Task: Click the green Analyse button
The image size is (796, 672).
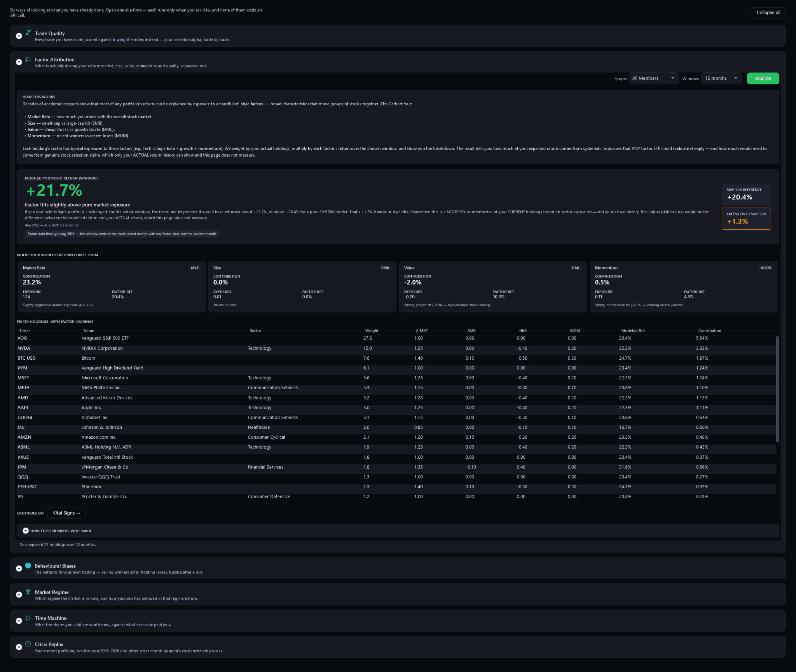Action: pyautogui.click(x=763, y=78)
